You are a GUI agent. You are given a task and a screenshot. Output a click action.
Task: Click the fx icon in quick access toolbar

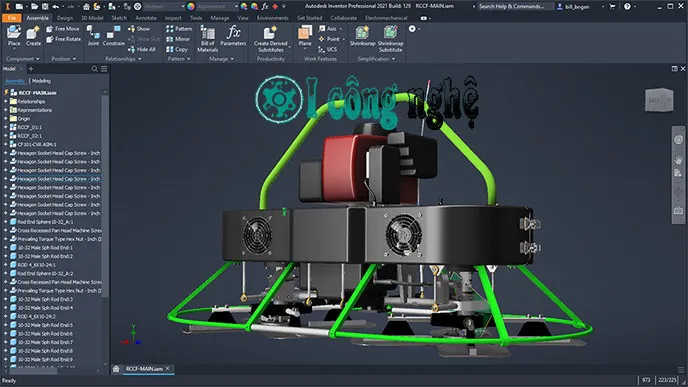265,7
